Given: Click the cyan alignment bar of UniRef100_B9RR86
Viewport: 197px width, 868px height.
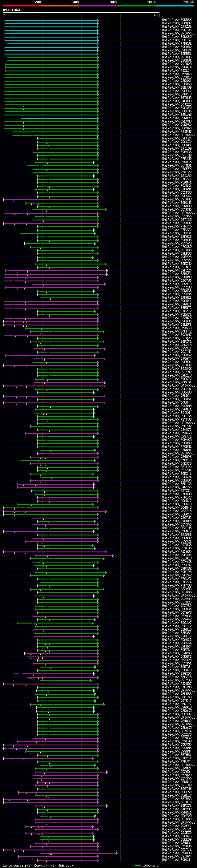Looking at the screenshot, I should coord(51,20).
